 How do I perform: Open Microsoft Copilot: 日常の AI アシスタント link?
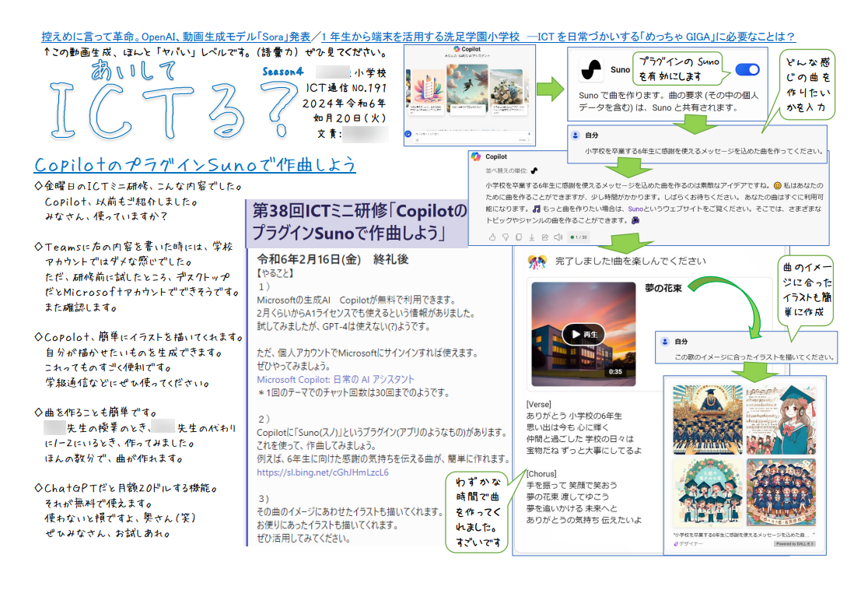[335, 380]
